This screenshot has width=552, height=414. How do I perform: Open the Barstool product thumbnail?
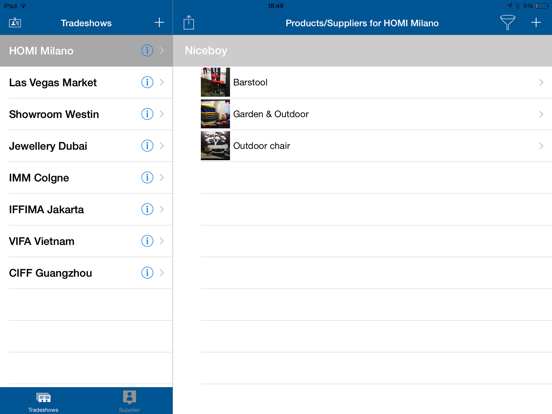(x=215, y=82)
